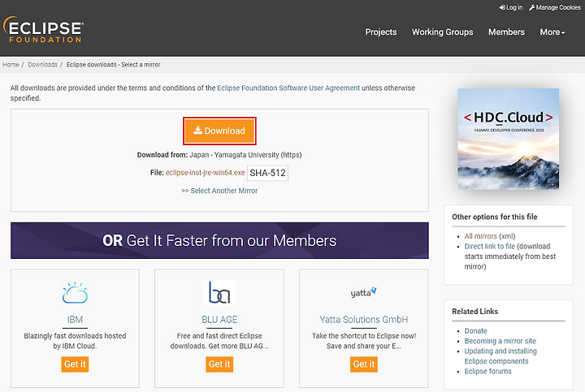585x392 pixels.
Task: Open the Yatta Solutions GmbH heading link
Action: (364, 319)
